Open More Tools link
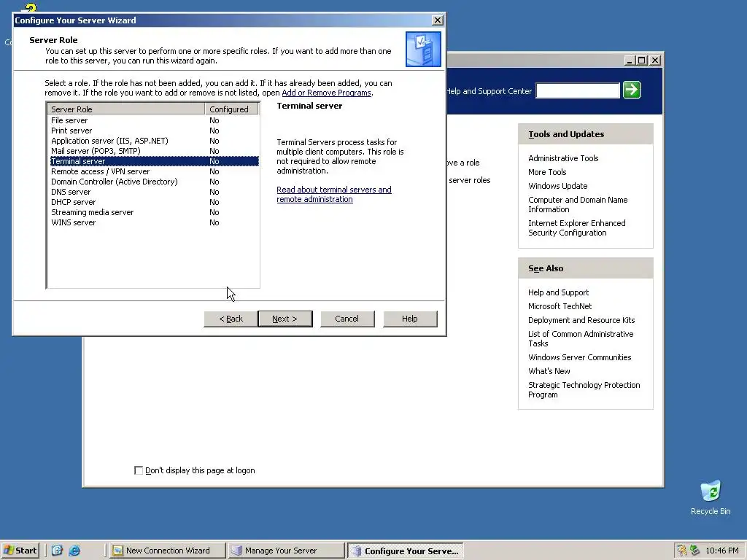This screenshot has width=747, height=560. pos(547,172)
